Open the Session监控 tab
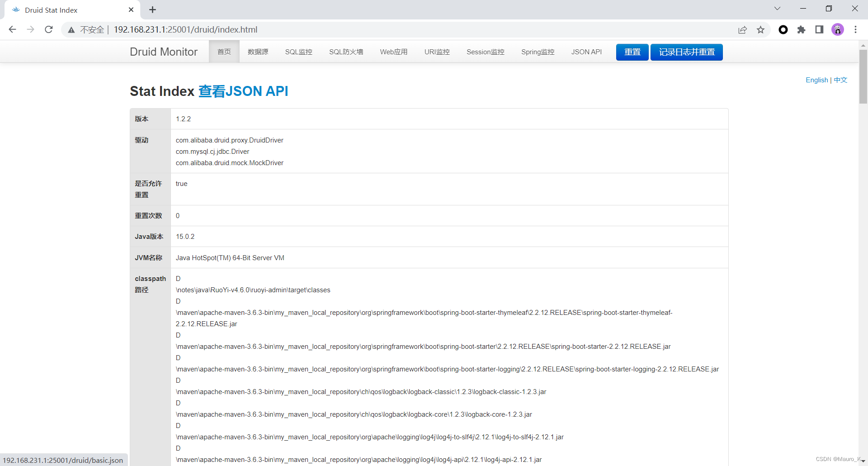This screenshot has height=466, width=868. pyautogui.click(x=486, y=52)
